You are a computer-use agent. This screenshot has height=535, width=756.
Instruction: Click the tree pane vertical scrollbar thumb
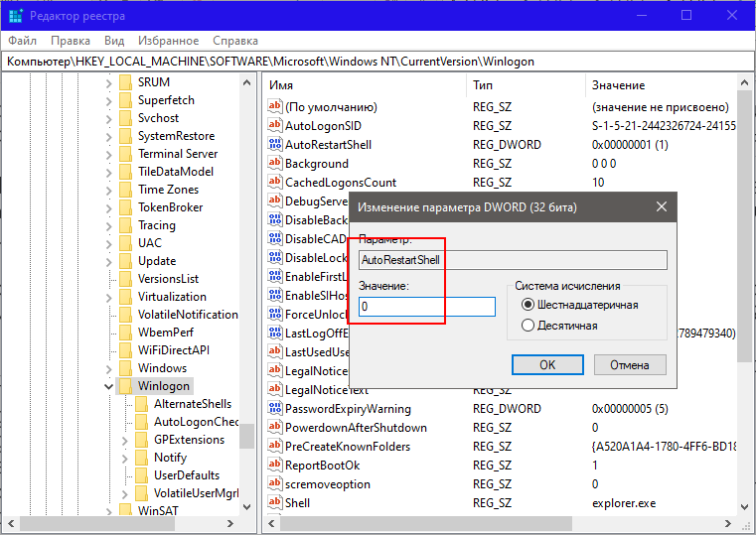point(246,436)
